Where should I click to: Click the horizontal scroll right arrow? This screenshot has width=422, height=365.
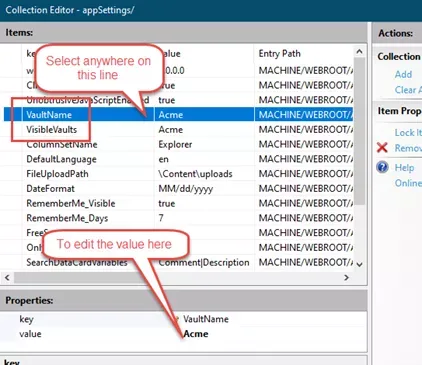346,277
